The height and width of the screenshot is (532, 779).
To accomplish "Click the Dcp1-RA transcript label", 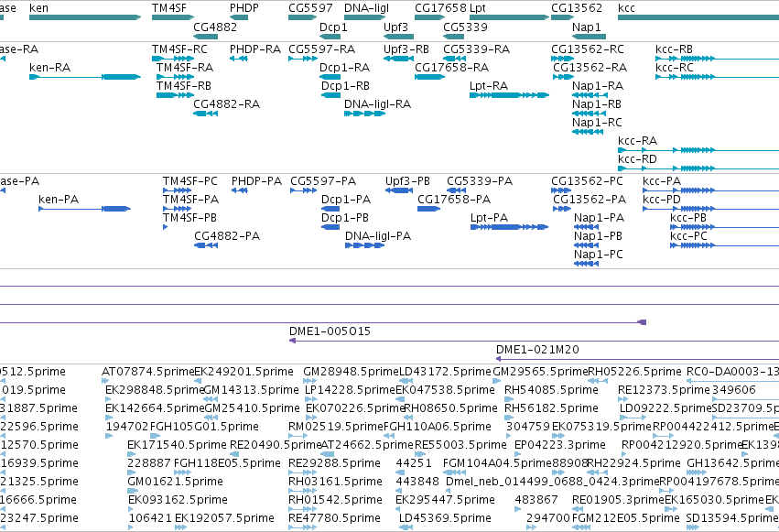I will pyautogui.click(x=345, y=68).
